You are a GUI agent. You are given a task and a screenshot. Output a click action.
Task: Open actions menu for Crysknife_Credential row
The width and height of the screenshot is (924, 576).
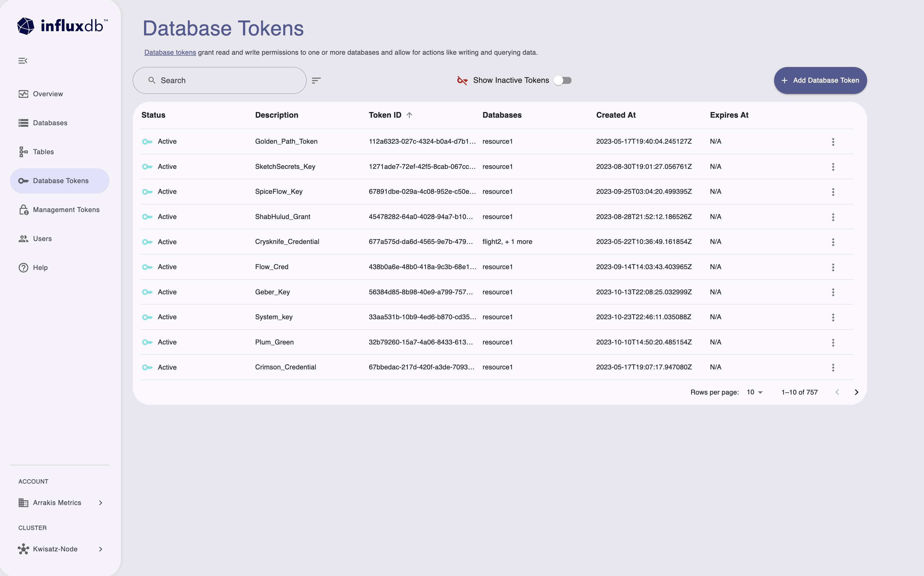(x=833, y=242)
